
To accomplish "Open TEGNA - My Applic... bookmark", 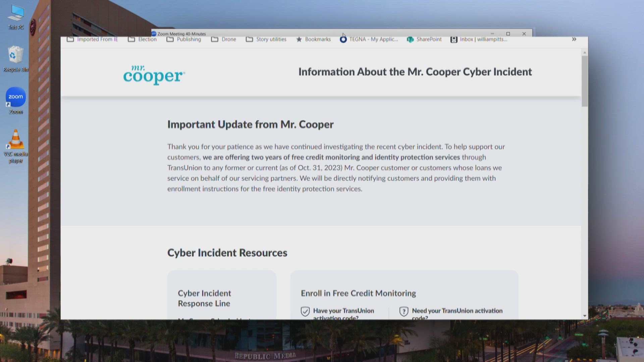I will pos(369,39).
